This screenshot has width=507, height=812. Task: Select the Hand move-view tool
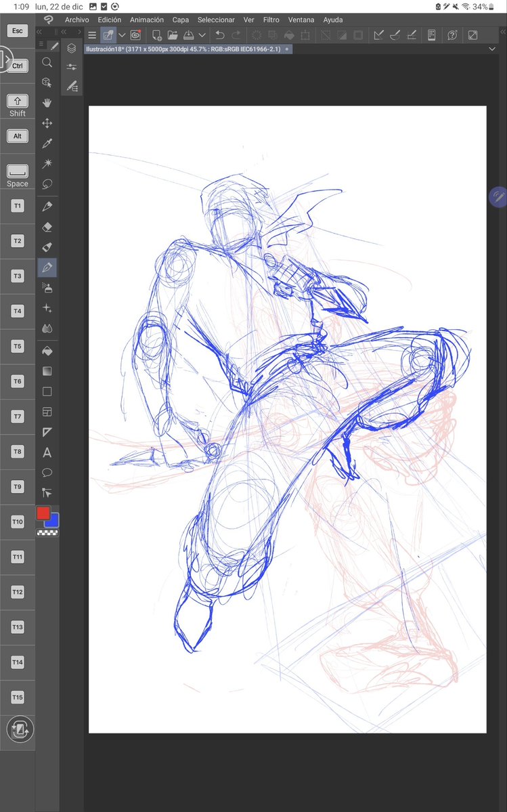point(47,103)
